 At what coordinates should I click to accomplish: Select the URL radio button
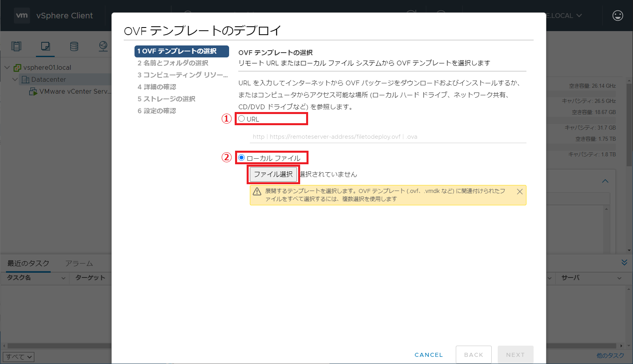pos(241,119)
